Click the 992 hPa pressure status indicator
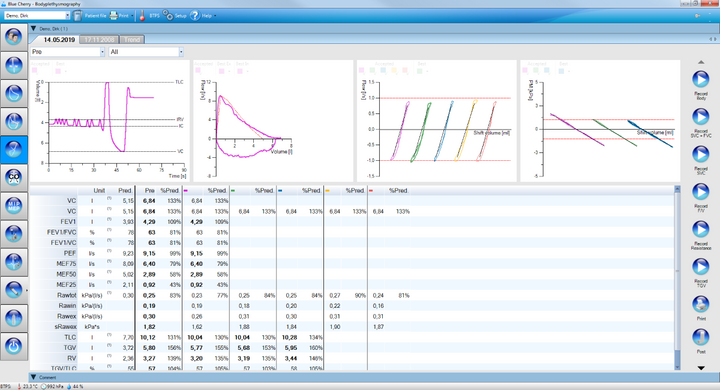 click(52, 387)
